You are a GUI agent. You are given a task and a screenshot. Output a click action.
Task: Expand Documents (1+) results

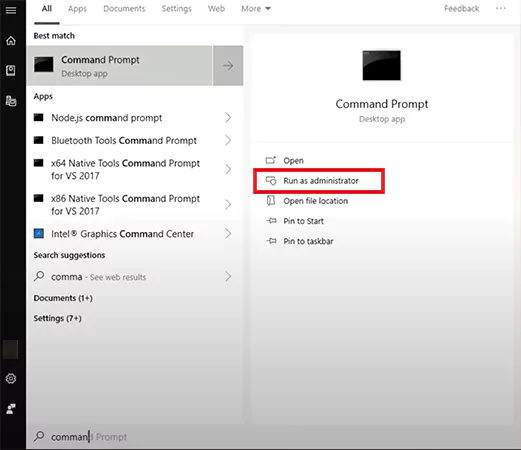[x=63, y=298]
